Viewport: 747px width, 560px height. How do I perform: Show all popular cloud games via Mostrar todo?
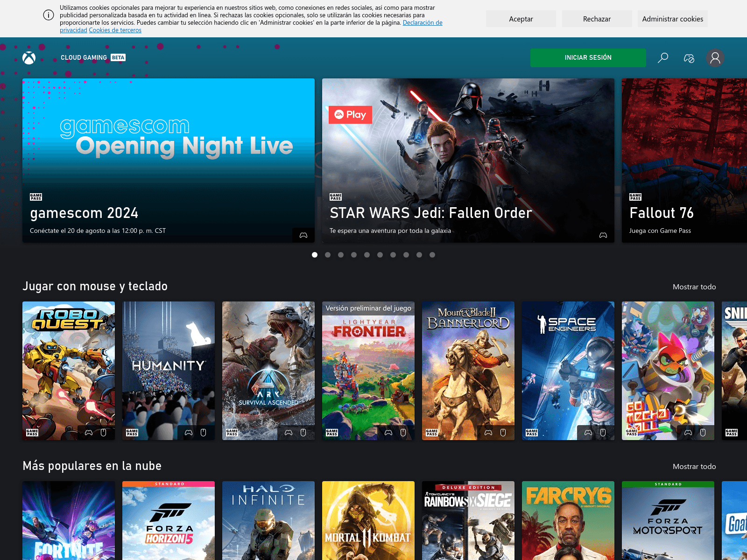click(694, 466)
